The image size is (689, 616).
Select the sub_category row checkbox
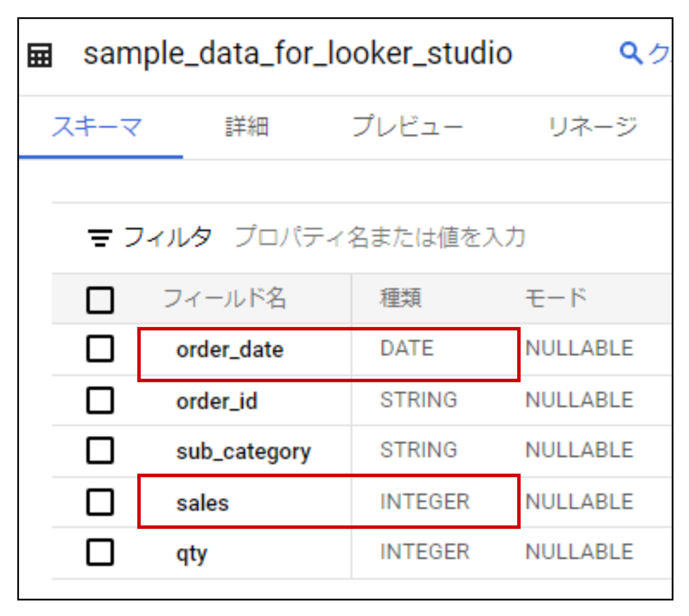coord(100,451)
